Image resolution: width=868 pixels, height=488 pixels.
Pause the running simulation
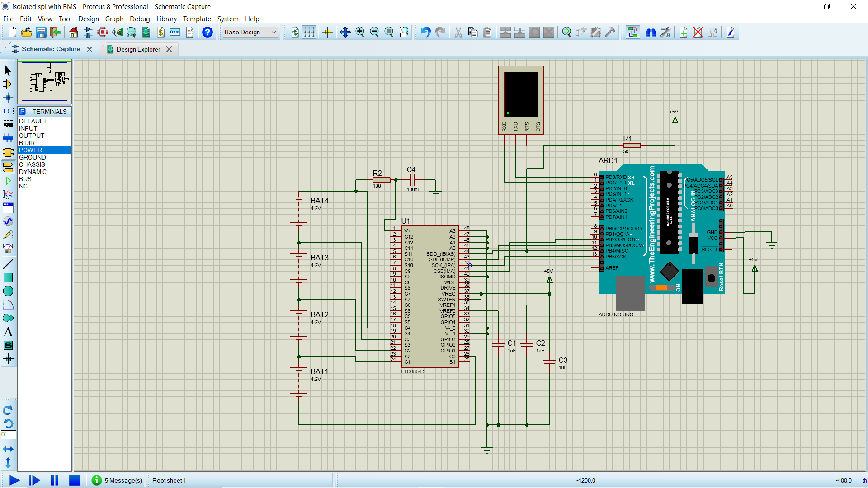pos(54,480)
